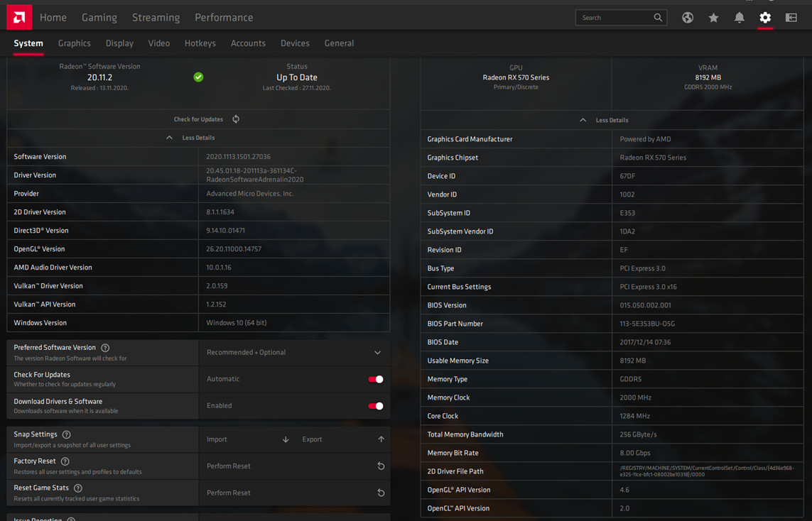Click the Check for Updates refresh icon
This screenshot has height=521, width=812.
pos(236,119)
